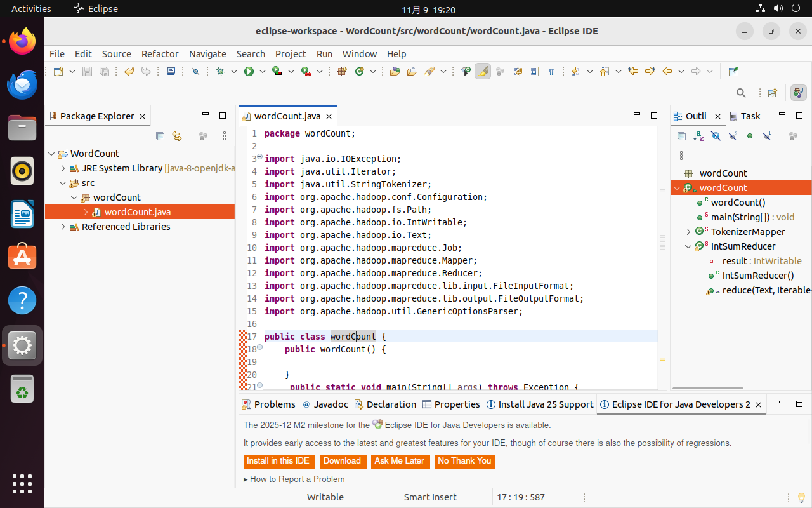This screenshot has width=812, height=508.
Task: Toggle Sort alphabetically in Outline
Action: [698, 136]
